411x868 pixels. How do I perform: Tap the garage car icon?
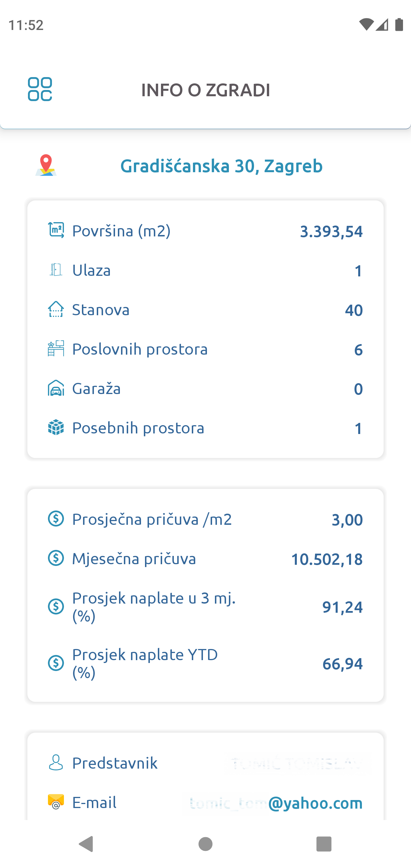(56, 388)
